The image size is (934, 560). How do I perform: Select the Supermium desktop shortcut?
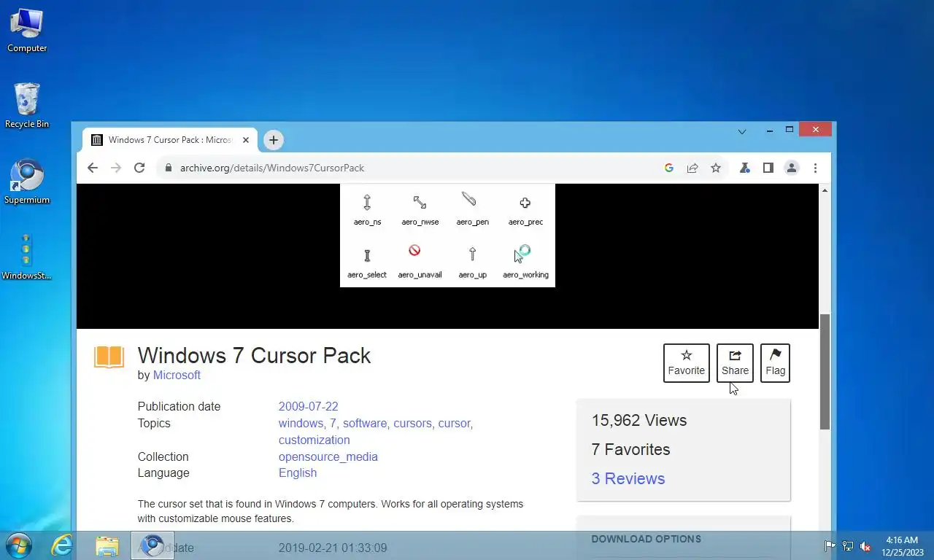[27, 182]
